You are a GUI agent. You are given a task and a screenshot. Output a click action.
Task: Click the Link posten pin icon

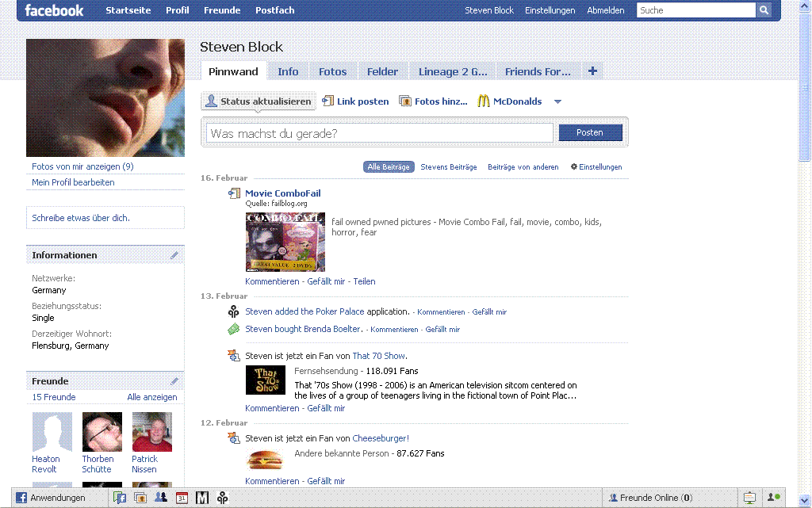pyautogui.click(x=327, y=101)
